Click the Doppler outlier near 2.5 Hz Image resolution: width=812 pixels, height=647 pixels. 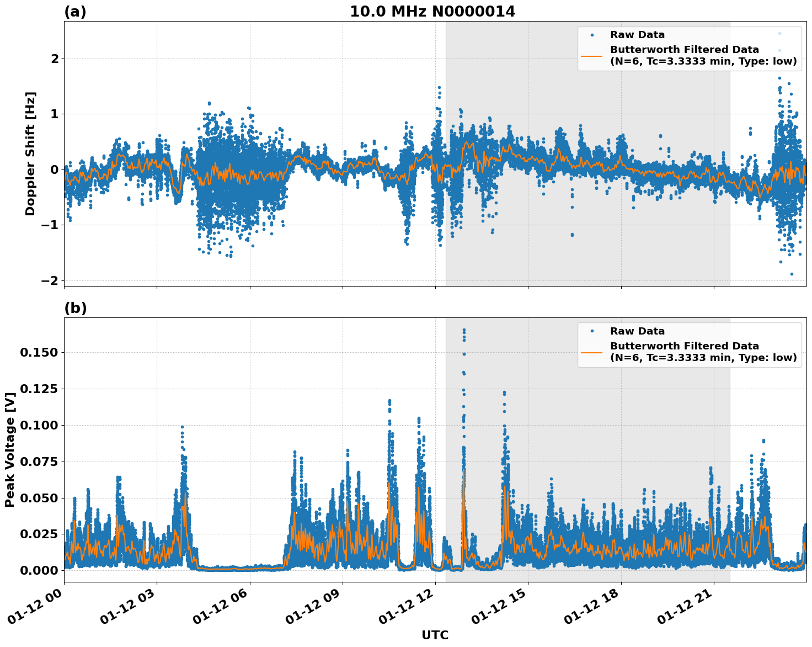point(779,32)
